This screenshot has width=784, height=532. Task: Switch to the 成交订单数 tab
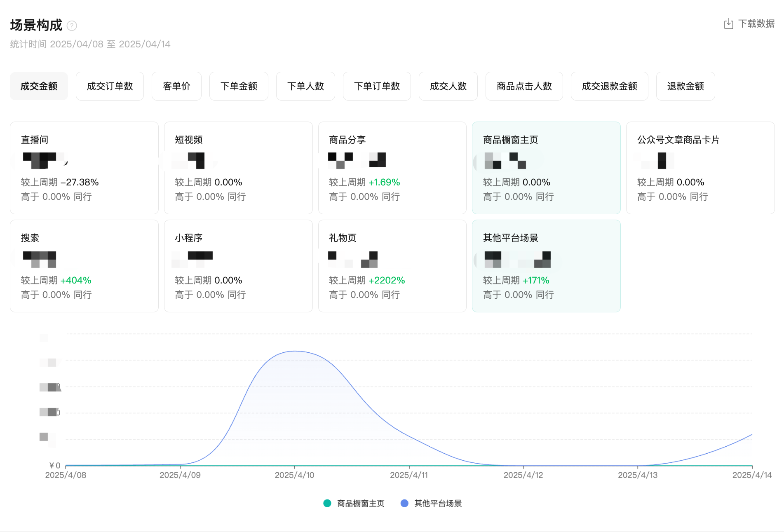pyautogui.click(x=110, y=86)
